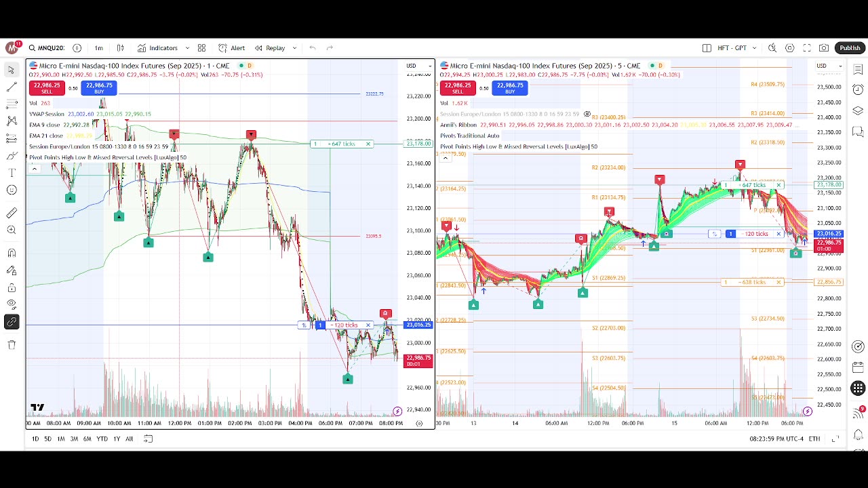
Task: Open USD currency dropdown on left chart
Action: click(419, 66)
